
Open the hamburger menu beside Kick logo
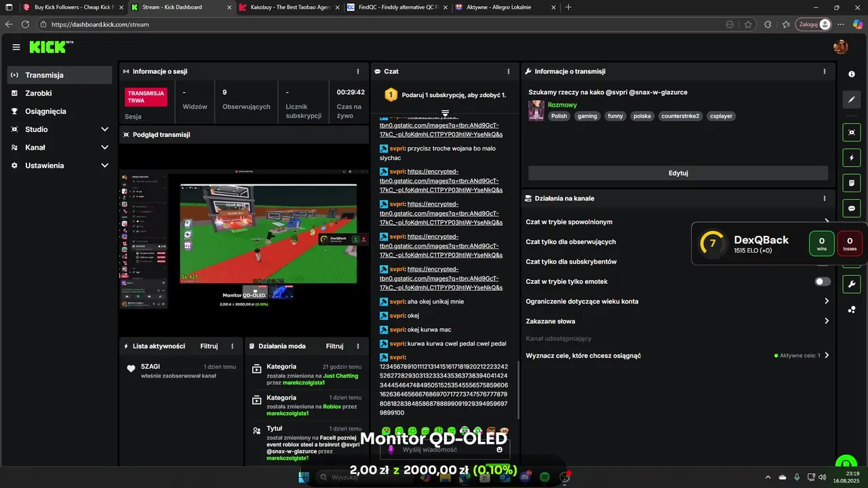(x=16, y=47)
